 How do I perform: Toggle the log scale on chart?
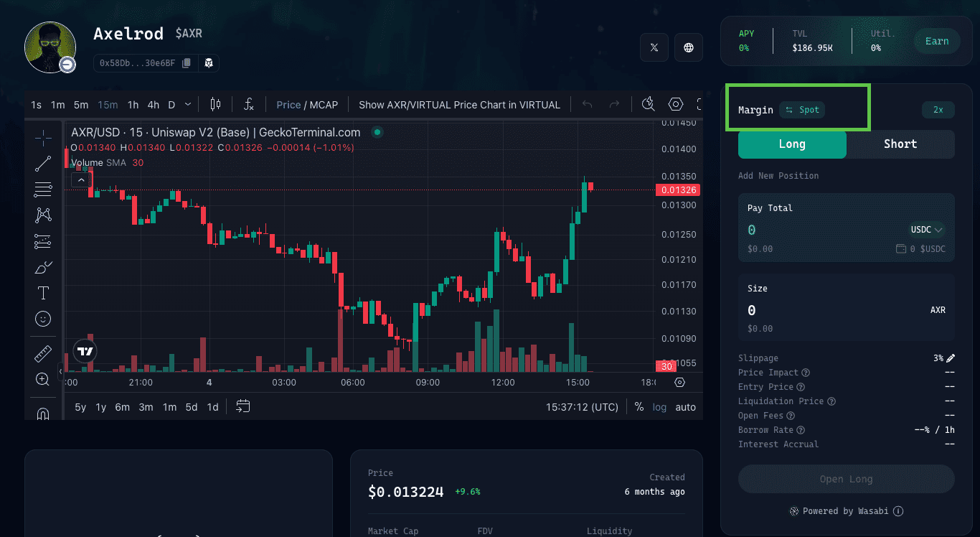pos(659,407)
